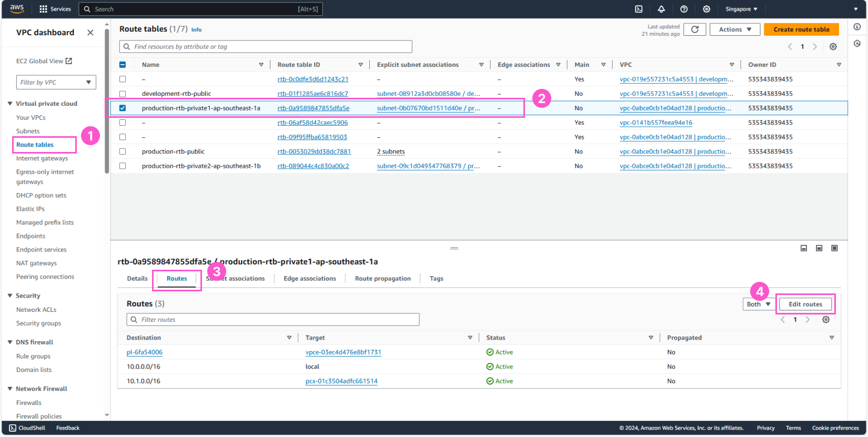Select the rtb-09f95ffba65819503 row checkbox
The height and width of the screenshot is (437, 868).
[x=123, y=137]
